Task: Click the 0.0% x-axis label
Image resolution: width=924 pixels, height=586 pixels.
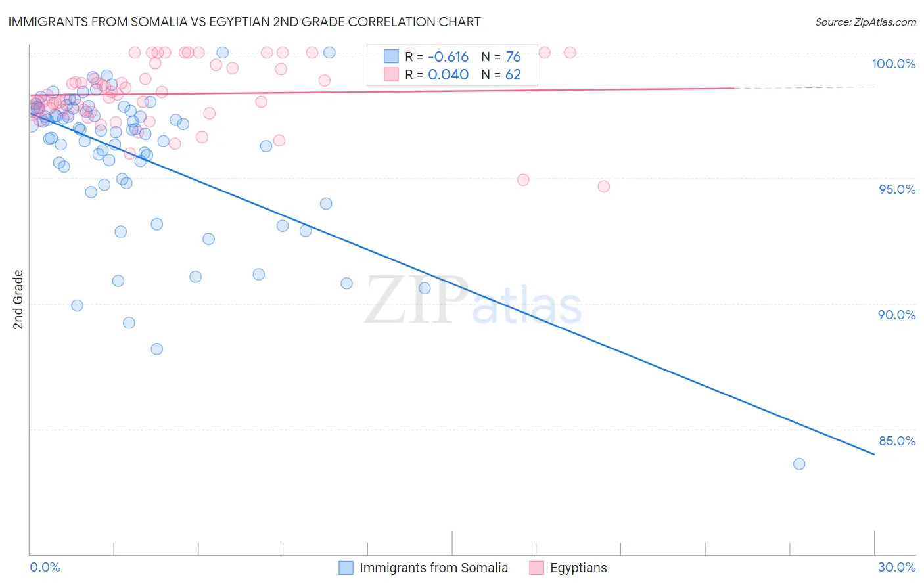Action: pos(45,567)
